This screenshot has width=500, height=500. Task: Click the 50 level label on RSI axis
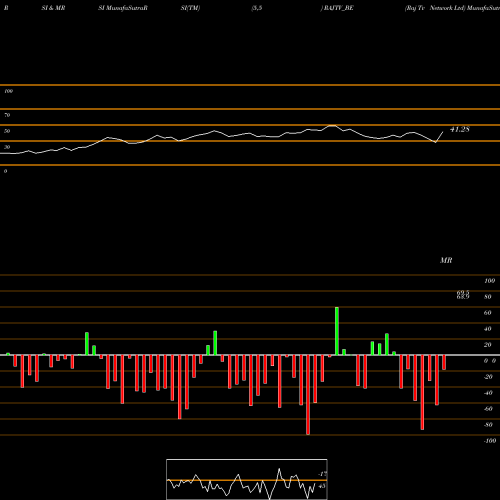[x=7, y=131]
